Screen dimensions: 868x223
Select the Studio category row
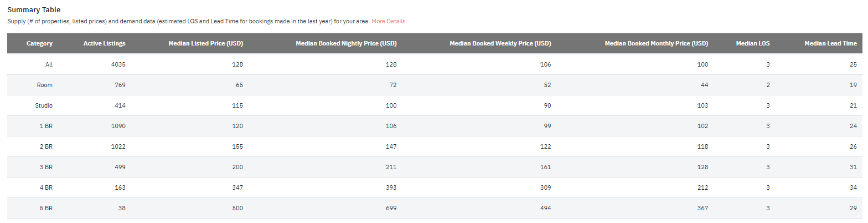point(435,105)
